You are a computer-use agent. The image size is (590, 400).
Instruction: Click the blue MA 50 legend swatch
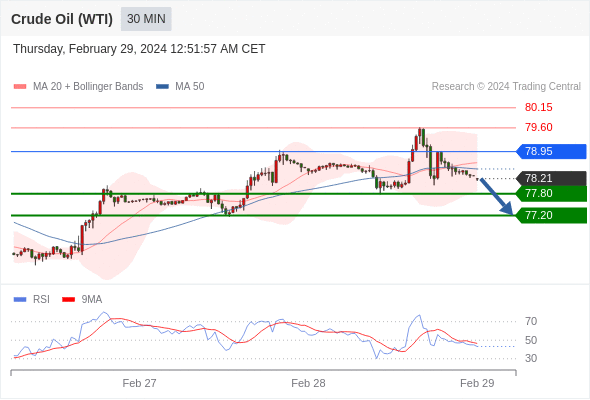click(162, 87)
